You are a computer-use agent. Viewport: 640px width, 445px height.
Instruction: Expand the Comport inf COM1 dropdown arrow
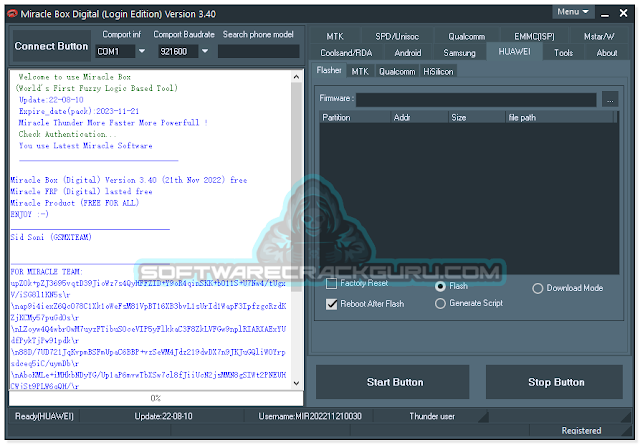(x=142, y=51)
